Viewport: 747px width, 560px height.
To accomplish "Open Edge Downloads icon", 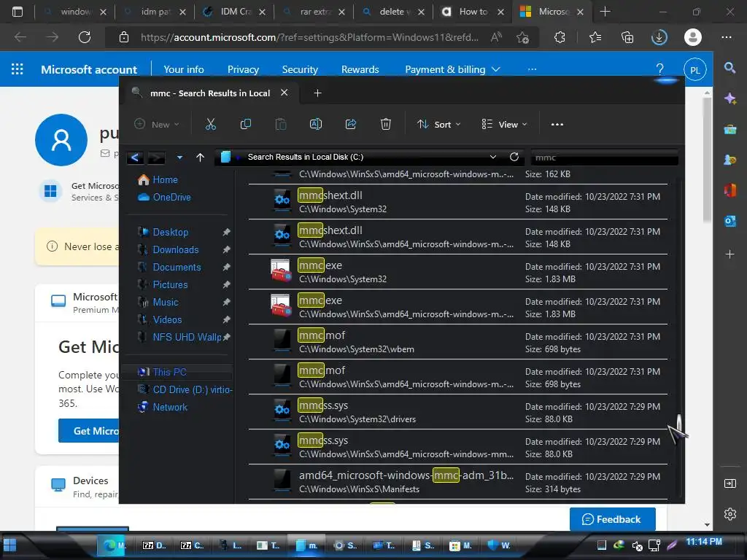I will pos(659,37).
